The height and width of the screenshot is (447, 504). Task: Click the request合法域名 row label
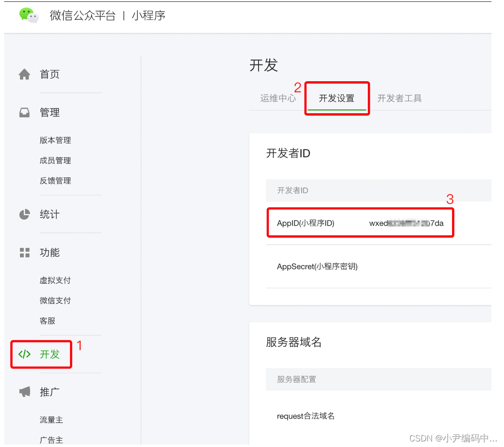(306, 416)
